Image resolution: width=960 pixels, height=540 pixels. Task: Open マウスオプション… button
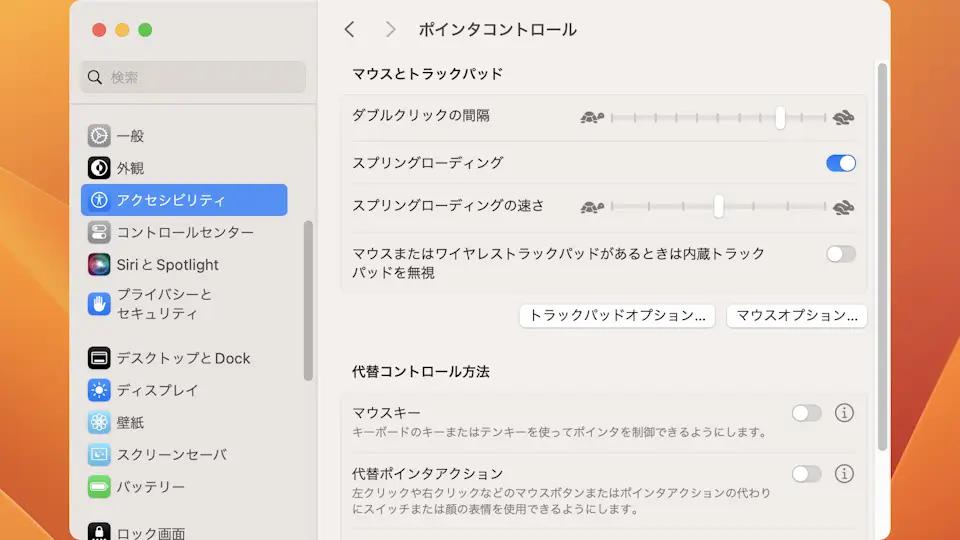pyautogui.click(x=796, y=315)
